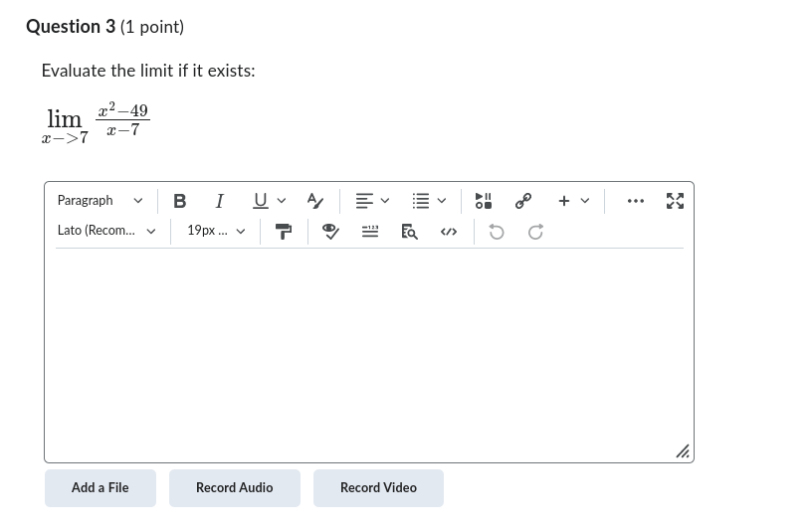Viewport: 812px width, 532px height.
Task: Click the Record Audio button
Action: click(235, 488)
